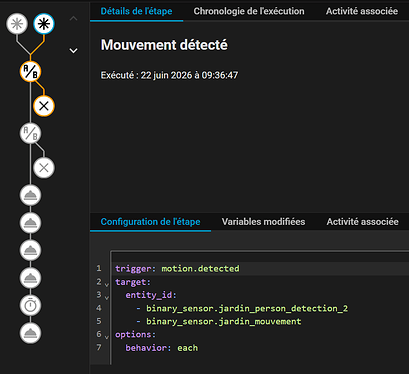Select the grey A/B condition node
409x374 pixels.
(x=30, y=134)
